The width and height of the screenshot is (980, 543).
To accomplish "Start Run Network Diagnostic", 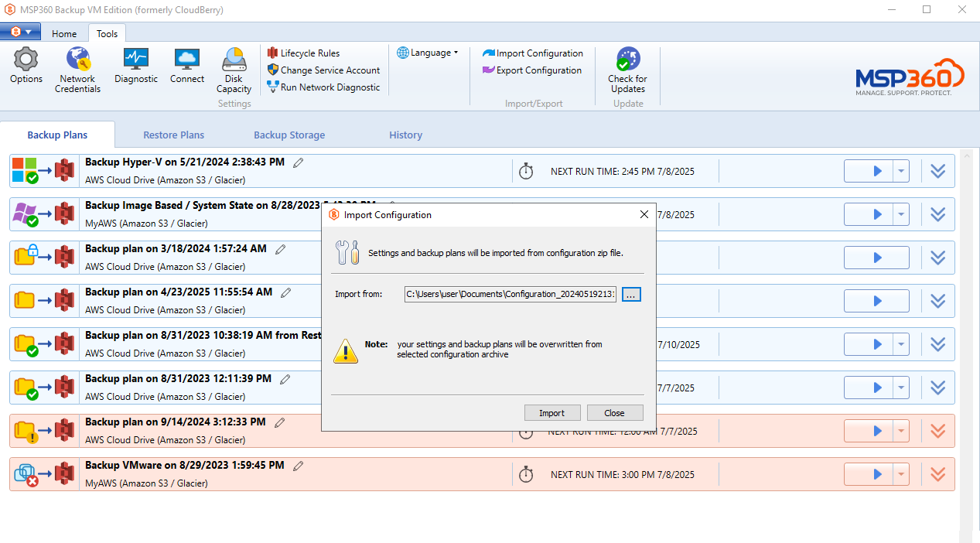I will (323, 87).
